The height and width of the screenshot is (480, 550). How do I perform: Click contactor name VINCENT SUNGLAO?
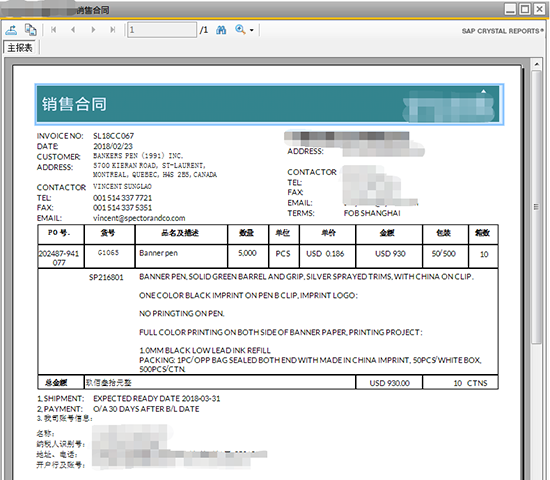click(x=122, y=186)
